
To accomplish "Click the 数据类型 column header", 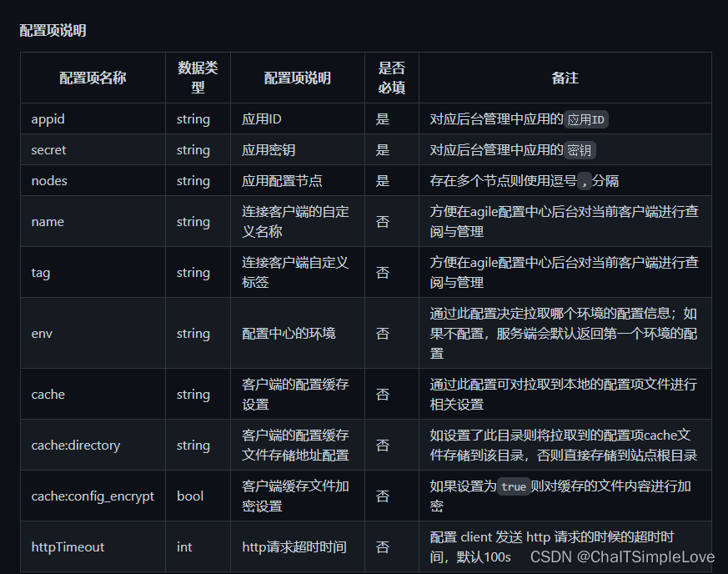I will point(198,78).
